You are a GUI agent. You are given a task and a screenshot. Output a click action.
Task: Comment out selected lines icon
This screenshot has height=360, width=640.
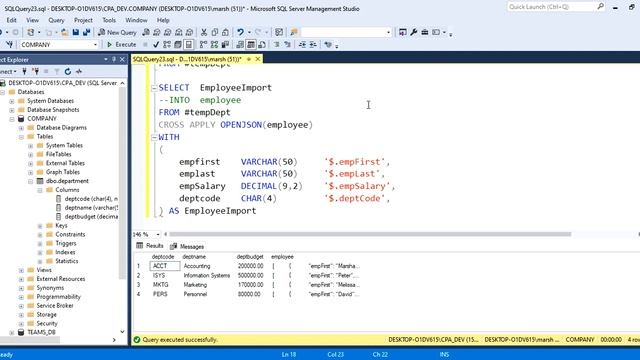(x=276, y=44)
